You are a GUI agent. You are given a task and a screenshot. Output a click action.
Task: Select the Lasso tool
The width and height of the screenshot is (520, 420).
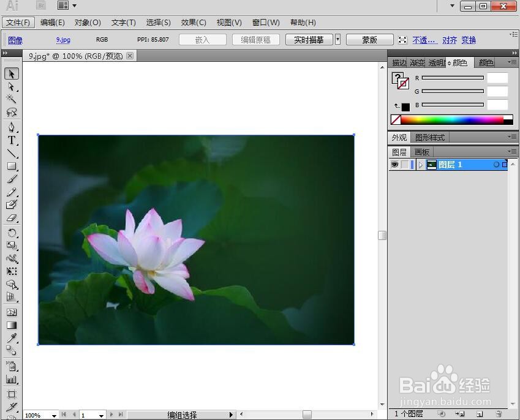(12, 112)
